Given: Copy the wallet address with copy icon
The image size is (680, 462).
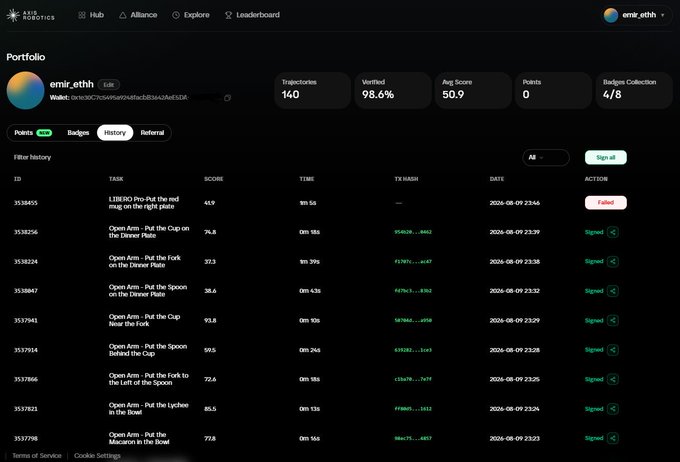Looking at the screenshot, I should coord(227,98).
